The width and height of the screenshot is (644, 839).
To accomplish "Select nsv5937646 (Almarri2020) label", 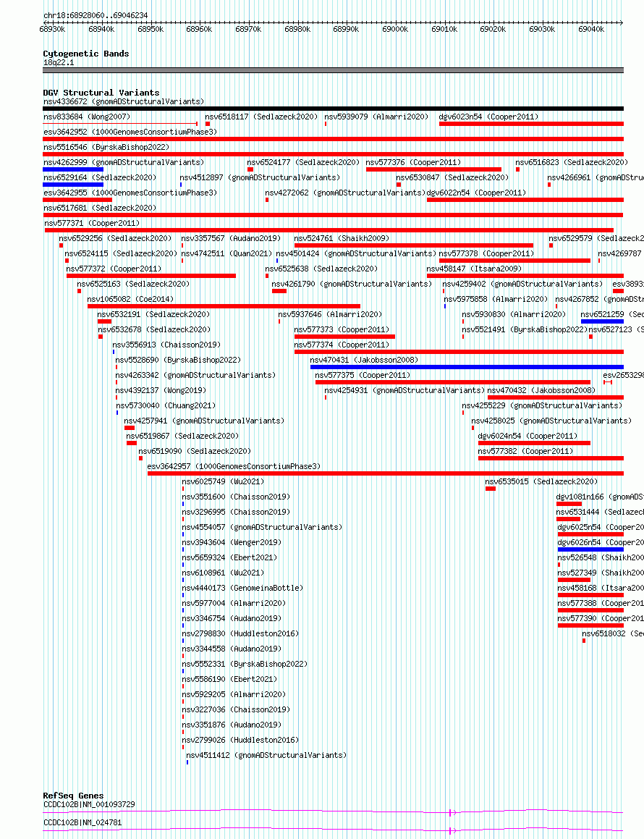I will coord(331,314).
